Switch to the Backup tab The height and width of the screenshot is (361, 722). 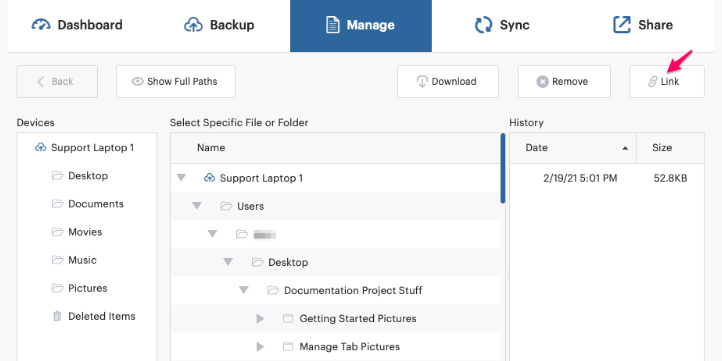[x=219, y=25]
